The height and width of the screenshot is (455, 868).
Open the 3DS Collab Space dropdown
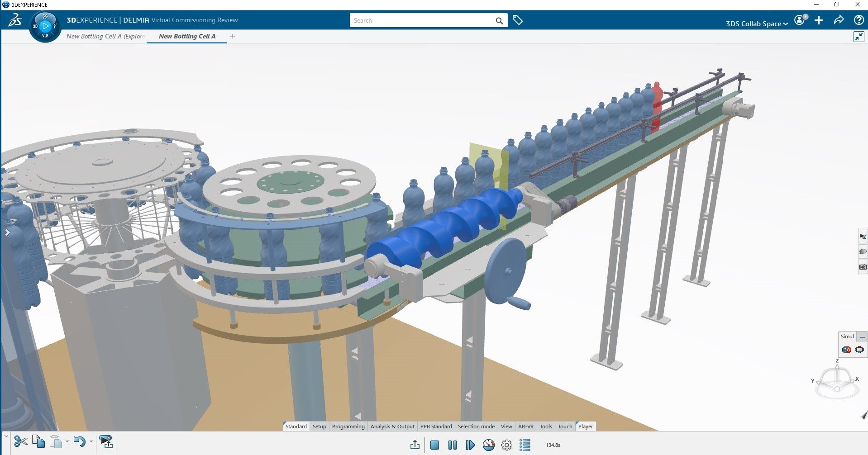756,24
